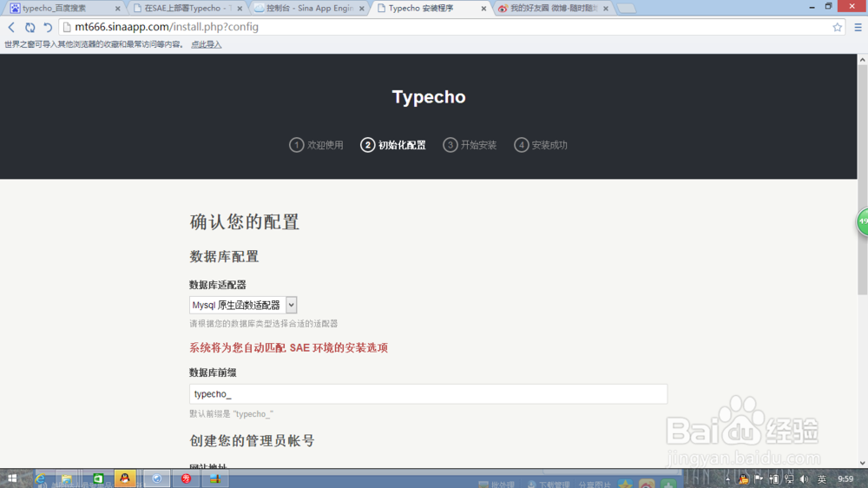Click the red SAE 环境 notice text
The height and width of the screenshot is (488, 868).
click(x=288, y=348)
